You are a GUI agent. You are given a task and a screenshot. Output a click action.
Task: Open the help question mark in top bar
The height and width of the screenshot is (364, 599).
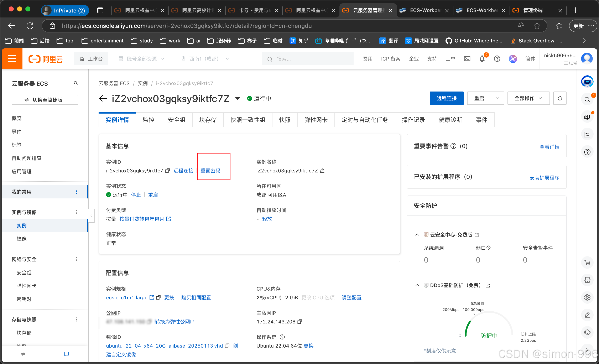click(497, 59)
